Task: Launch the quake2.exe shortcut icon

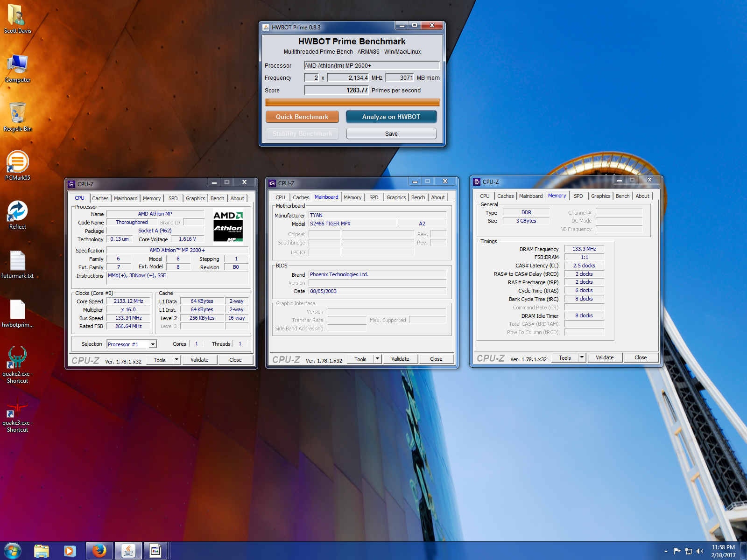Action: [18, 365]
